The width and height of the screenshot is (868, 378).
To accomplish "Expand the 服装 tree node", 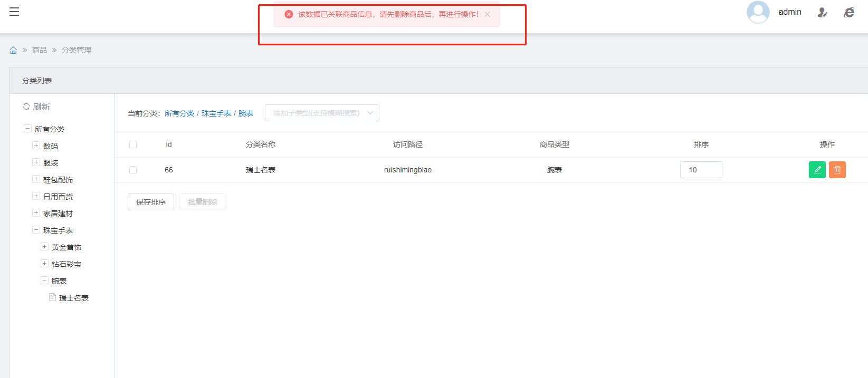I will (x=36, y=162).
